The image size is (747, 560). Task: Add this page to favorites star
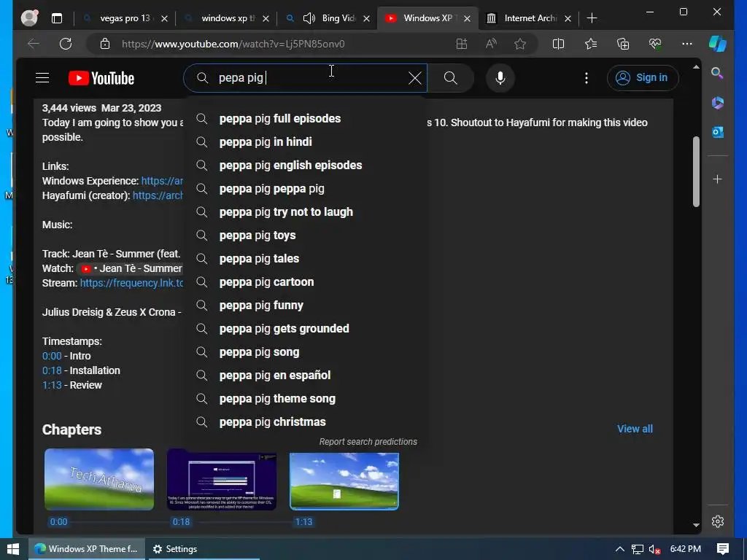(520, 44)
